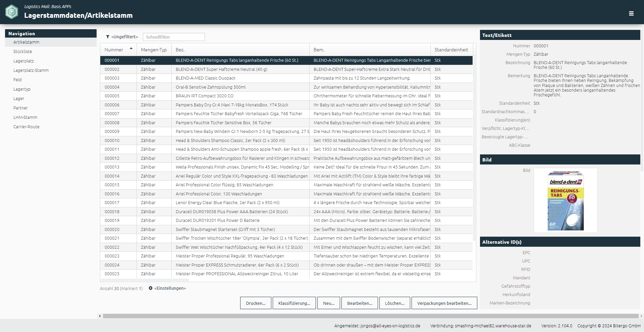The height and width of the screenshot is (332, 644).
Task: Focus the Schnellfilter input field
Action: pyautogui.click(x=174, y=37)
